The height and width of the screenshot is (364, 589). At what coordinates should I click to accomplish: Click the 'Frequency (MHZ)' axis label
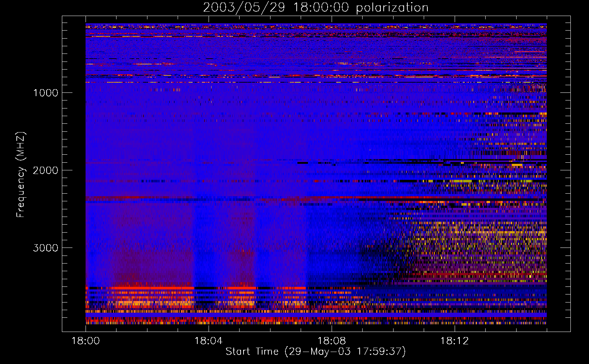(x=21, y=175)
